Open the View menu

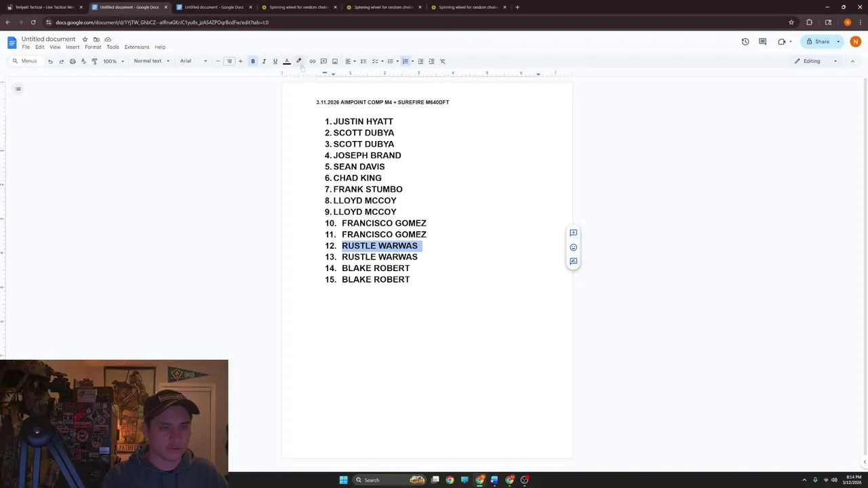[55, 47]
